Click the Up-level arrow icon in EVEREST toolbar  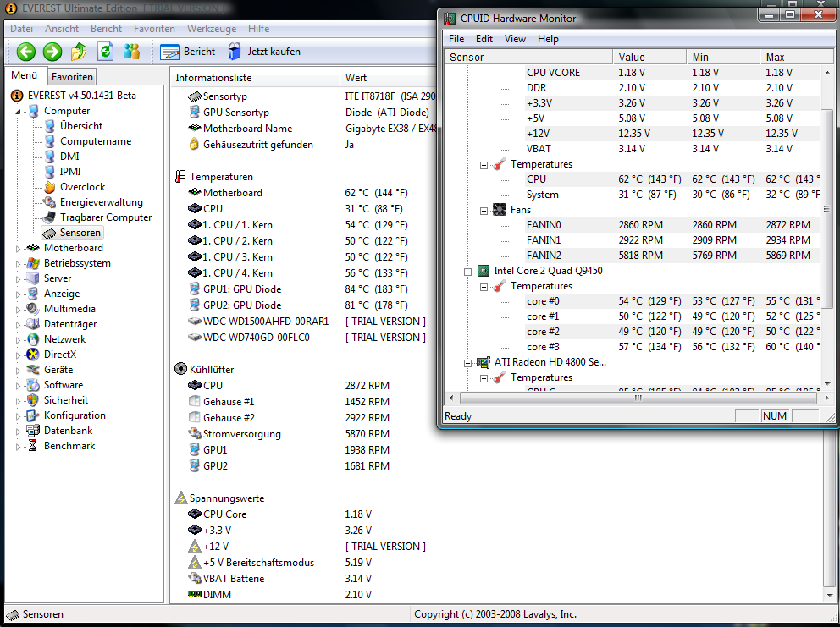[79, 52]
